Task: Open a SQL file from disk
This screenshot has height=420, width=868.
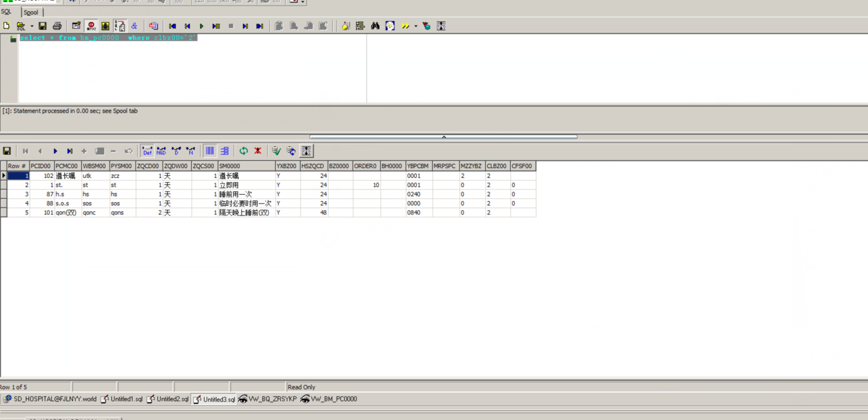Action: [21, 26]
